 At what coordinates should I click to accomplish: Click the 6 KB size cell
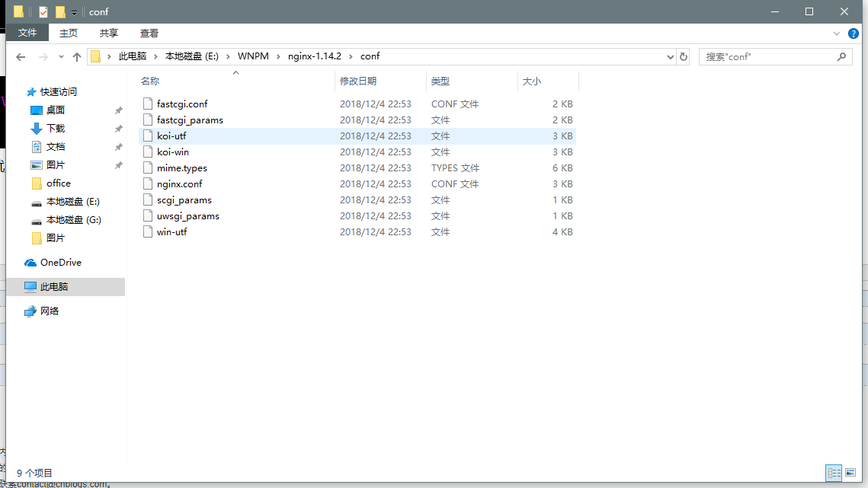[x=562, y=168]
